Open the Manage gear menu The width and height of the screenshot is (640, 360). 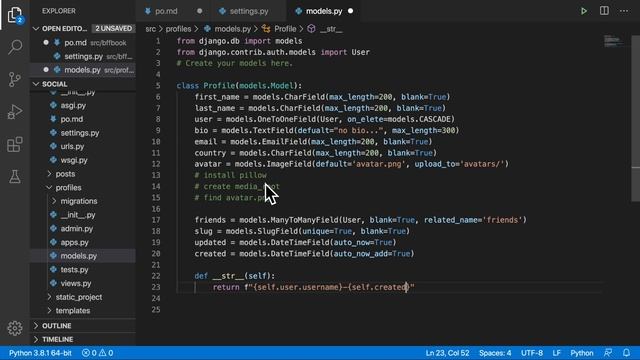point(15,328)
